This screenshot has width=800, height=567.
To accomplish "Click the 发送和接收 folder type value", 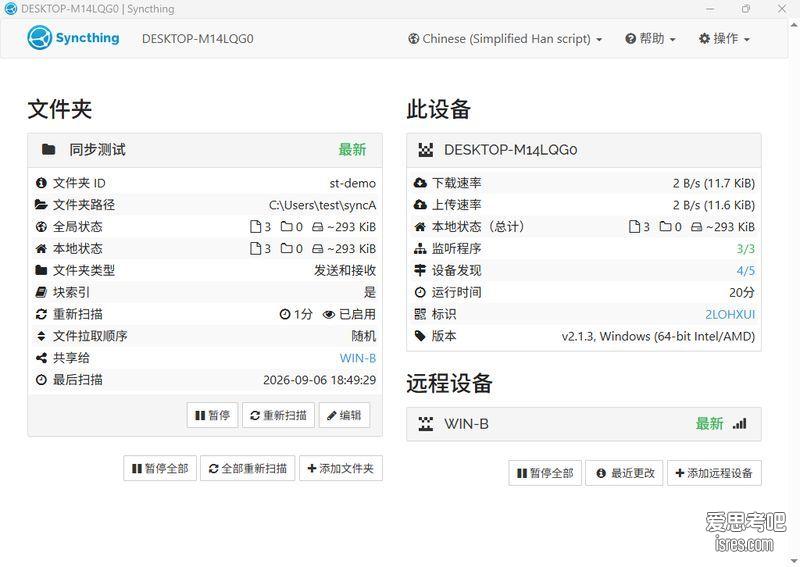I will (345, 270).
